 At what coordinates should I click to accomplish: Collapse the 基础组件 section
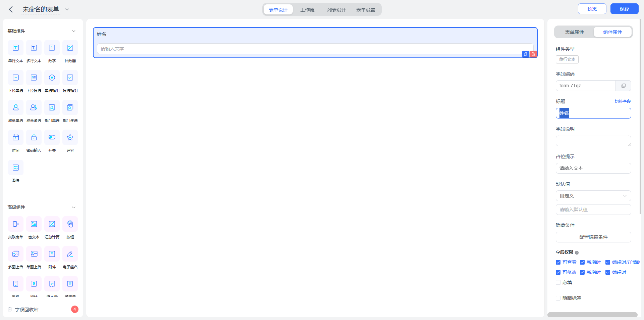(73, 31)
